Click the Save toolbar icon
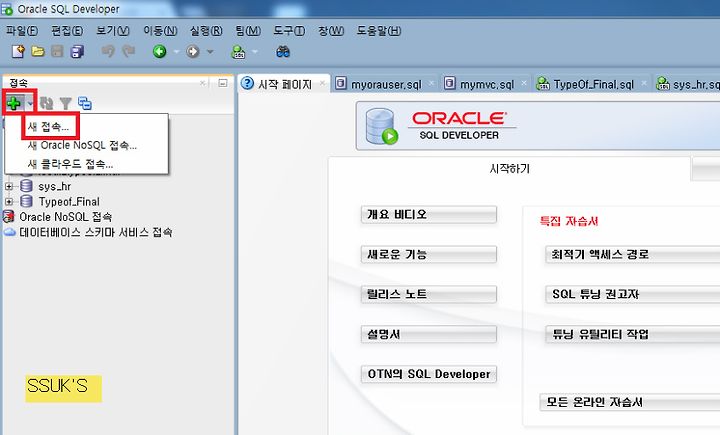 [x=57, y=51]
